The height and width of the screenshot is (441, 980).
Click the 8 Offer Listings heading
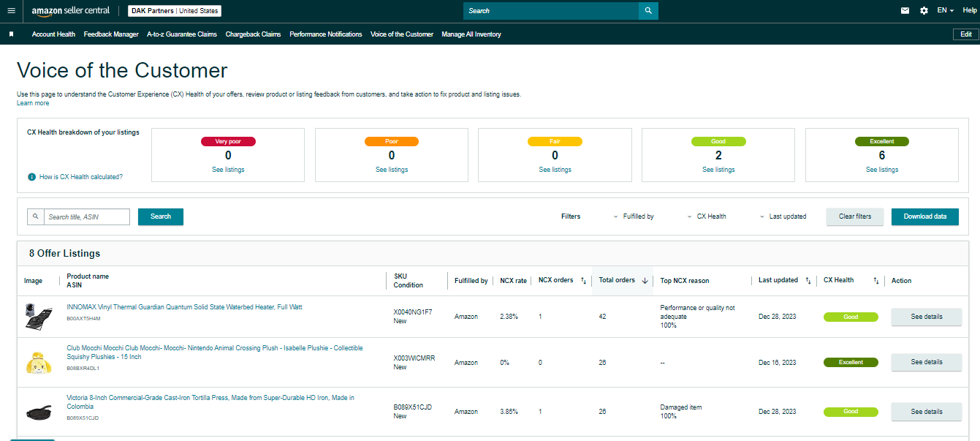point(64,254)
